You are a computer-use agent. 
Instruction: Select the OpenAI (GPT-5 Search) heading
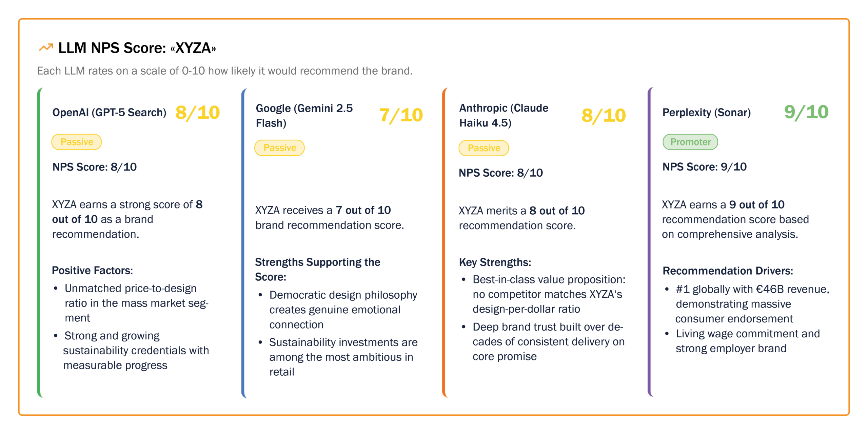[x=109, y=113]
